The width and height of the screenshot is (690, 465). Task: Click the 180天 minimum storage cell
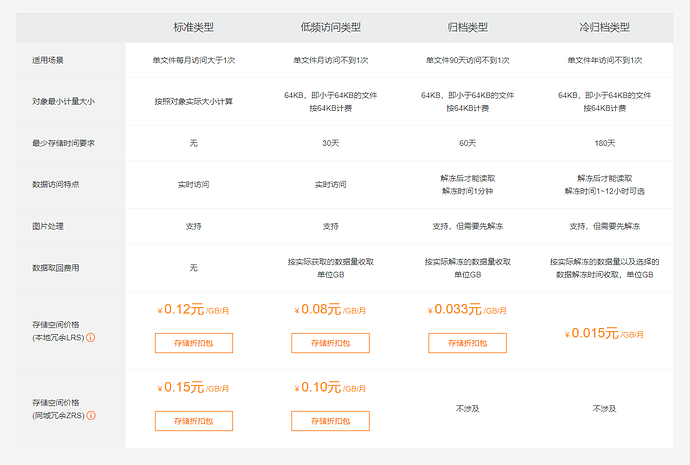point(604,143)
